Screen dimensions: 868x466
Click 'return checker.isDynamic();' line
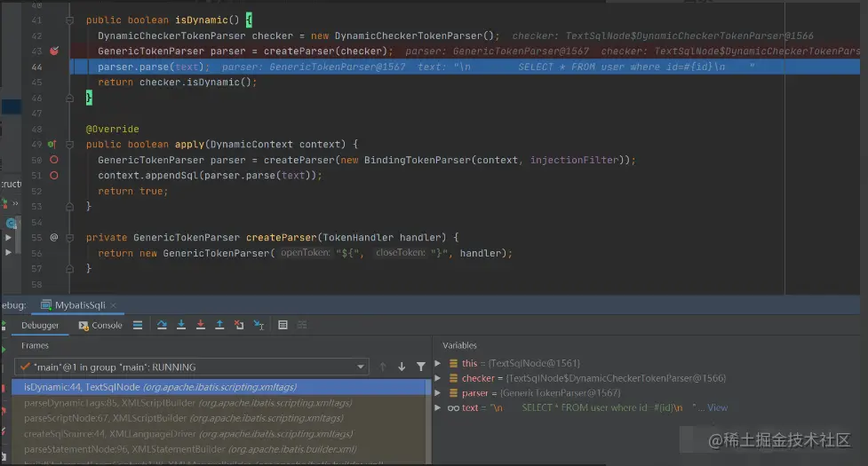coord(177,83)
